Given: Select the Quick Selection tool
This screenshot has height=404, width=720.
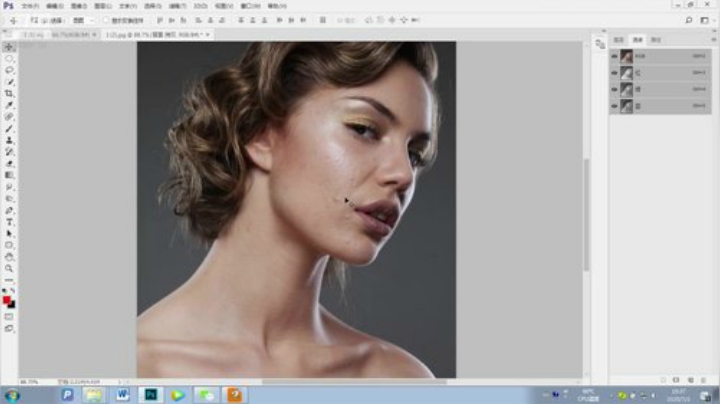Looking at the screenshot, I should (x=9, y=82).
